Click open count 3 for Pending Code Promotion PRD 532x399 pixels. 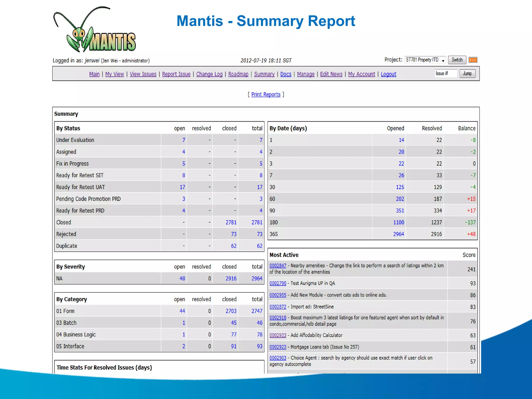184,199
